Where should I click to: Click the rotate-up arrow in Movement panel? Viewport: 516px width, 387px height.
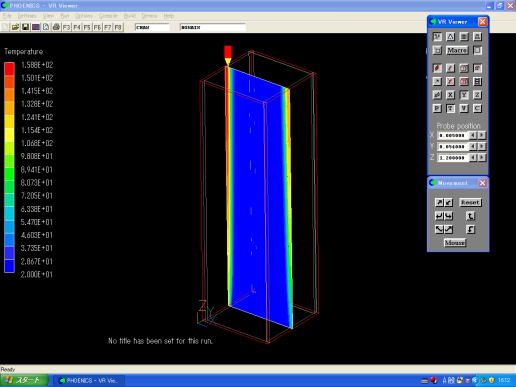[x=470, y=216]
